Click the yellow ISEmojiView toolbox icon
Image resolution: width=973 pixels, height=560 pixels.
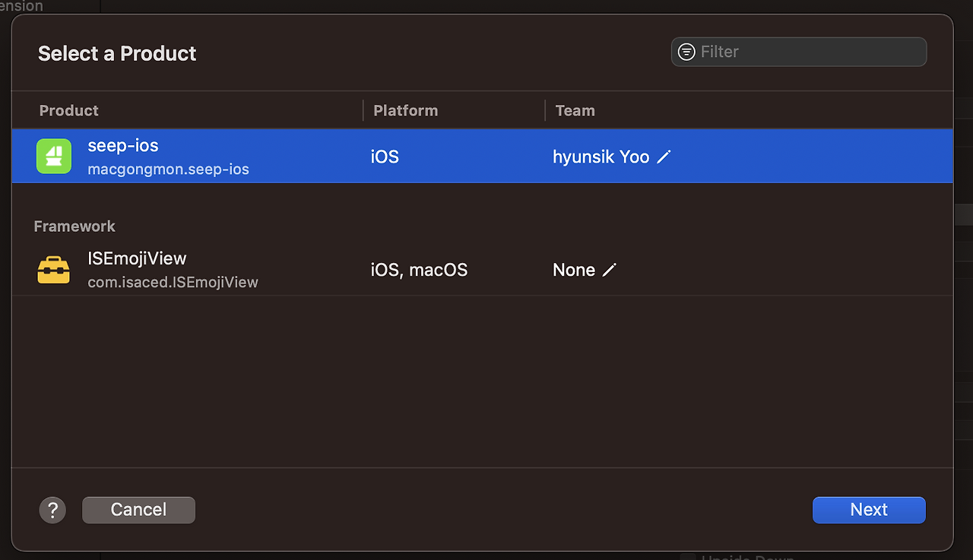tap(54, 270)
